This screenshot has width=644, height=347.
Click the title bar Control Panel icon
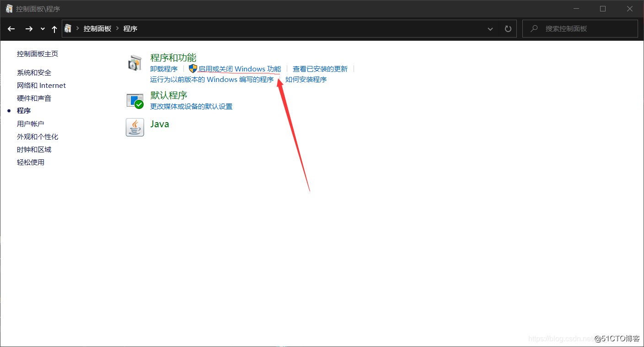[9, 9]
